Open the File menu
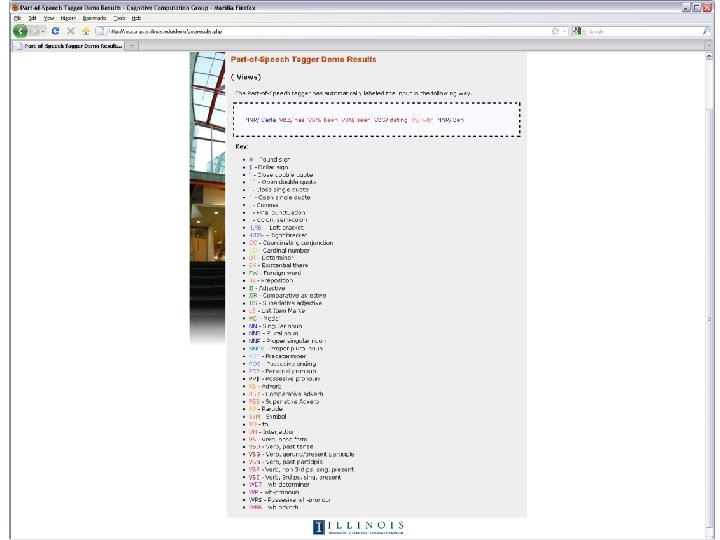The width and height of the screenshot is (720, 540). [17, 18]
